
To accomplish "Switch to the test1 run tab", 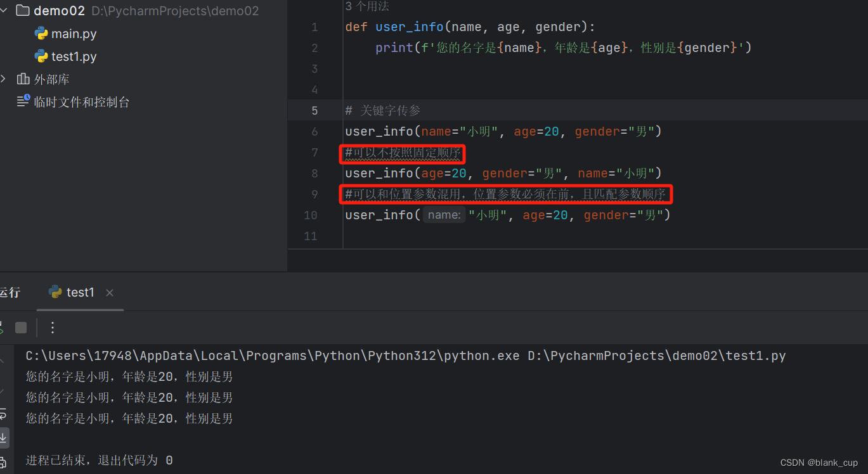I will pyautogui.click(x=81, y=292).
